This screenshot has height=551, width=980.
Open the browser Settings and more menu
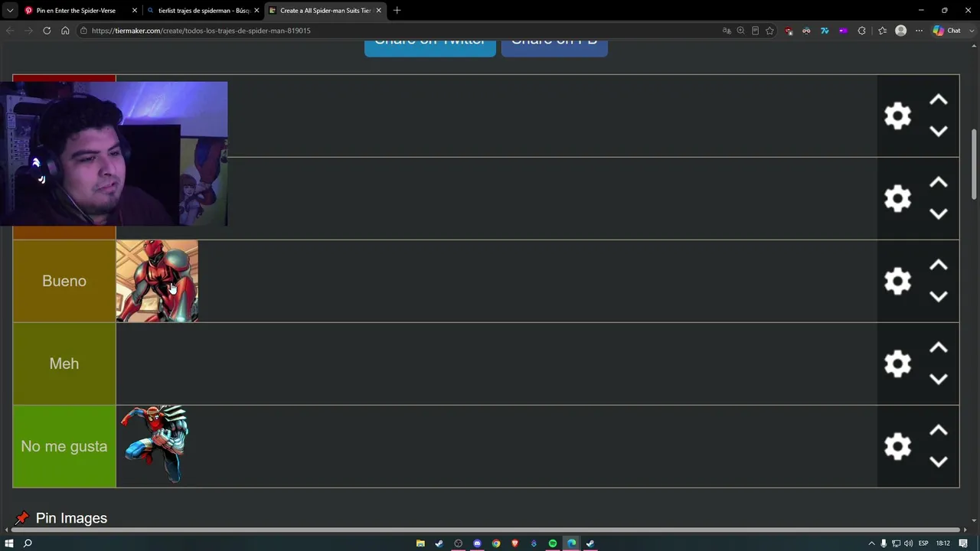(920, 31)
